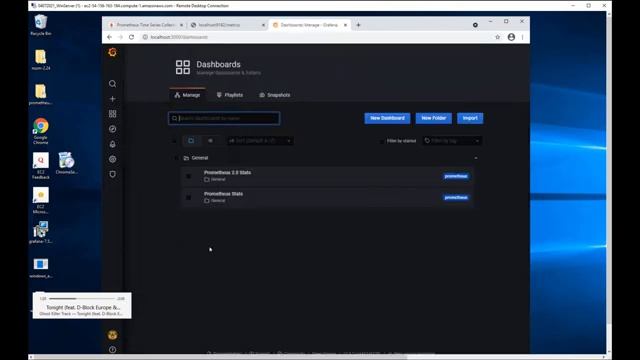Open the Chrome three-dot menu

point(522,37)
